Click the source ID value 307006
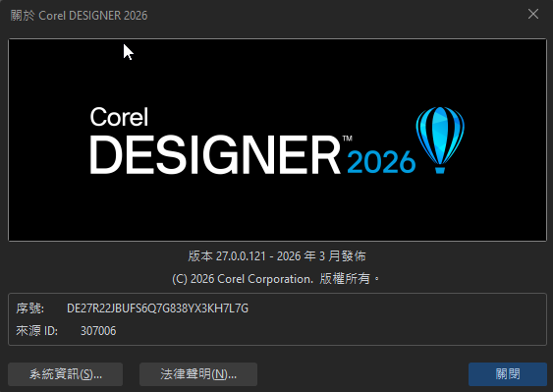 98,331
